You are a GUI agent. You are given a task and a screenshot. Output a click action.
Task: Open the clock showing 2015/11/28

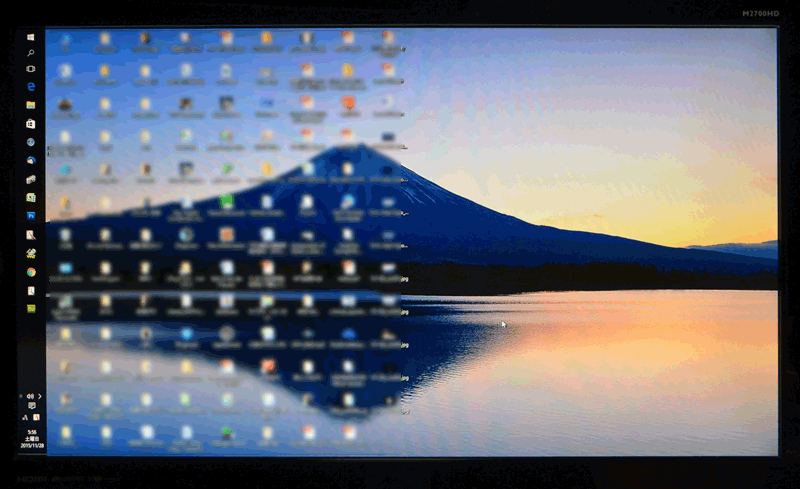[x=32, y=439]
